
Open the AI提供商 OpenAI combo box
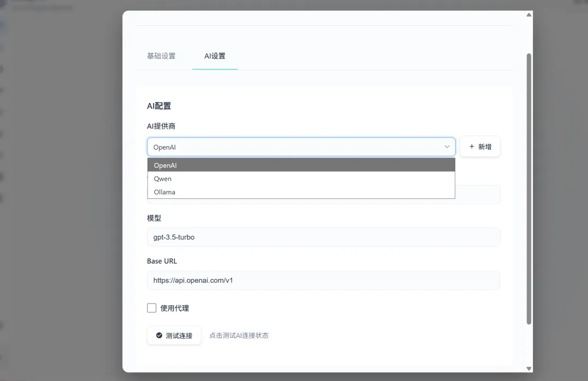coord(301,147)
